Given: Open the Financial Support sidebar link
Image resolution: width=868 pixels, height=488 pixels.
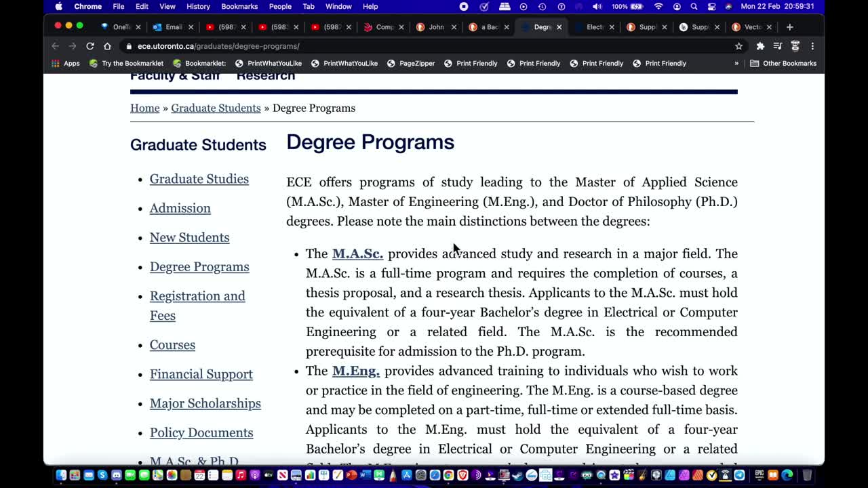Looking at the screenshot, I should pyautogui.click(x=201, y=374).
